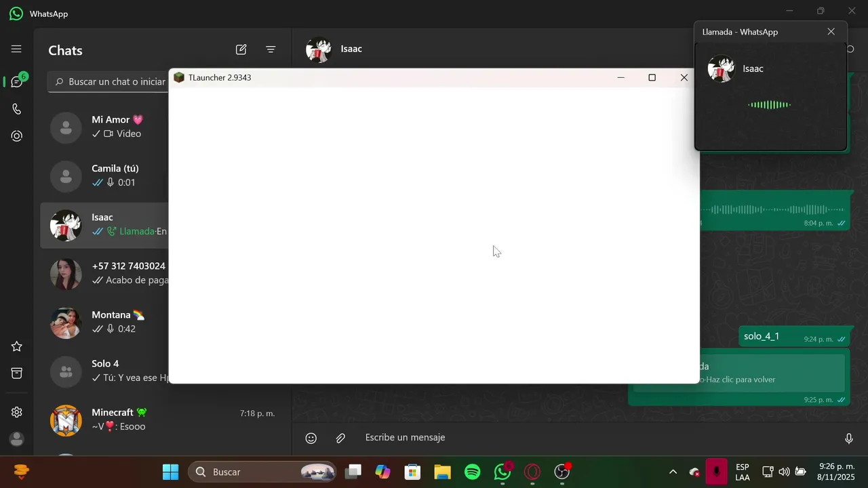Image resolution: width=868 pixels, height=488 pixels.
Task: Open the Mi Amor chat
Action: [x=104, y=127]
